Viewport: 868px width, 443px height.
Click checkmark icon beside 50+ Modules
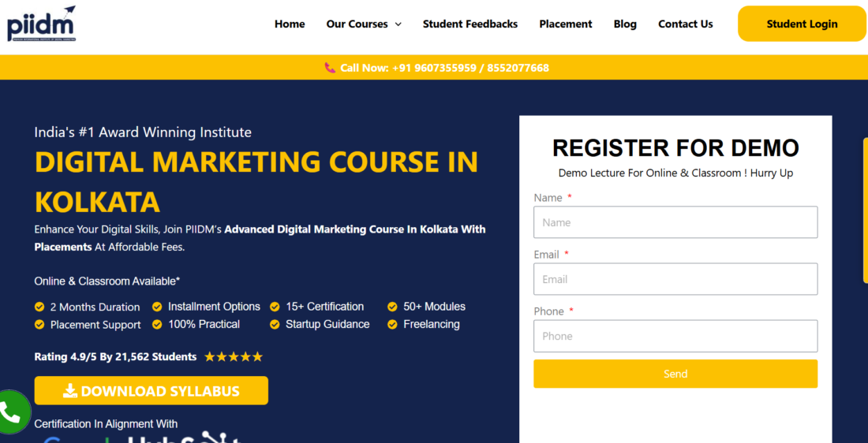click(392, 307)
